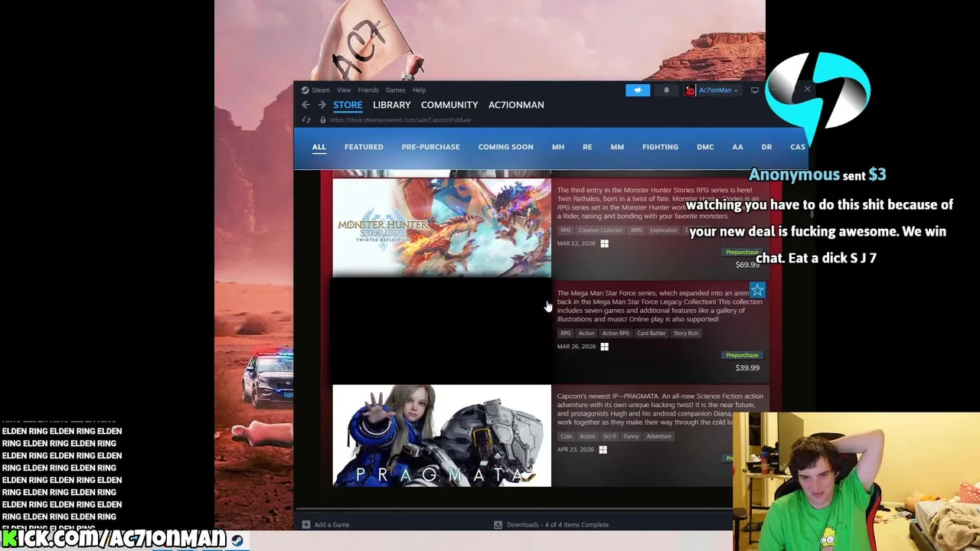Viewport: 980px width, 551px height.
Task: Click the Ac7ionMan profile avatar
Action: click(690, 90)
